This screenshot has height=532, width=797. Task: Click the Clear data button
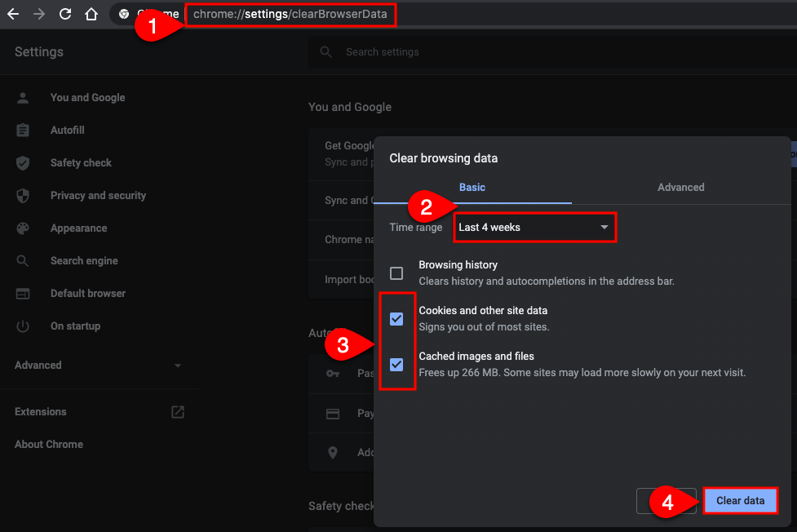coord(740,501)
